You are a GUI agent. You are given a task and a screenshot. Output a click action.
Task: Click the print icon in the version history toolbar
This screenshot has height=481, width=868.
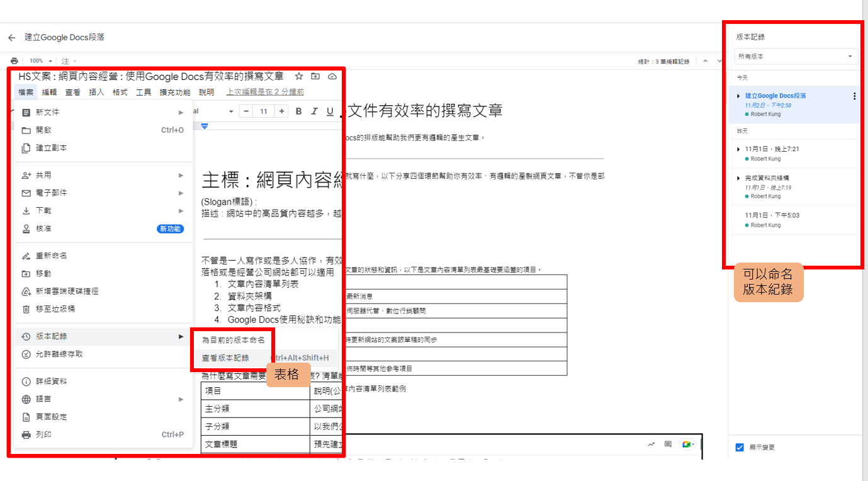14,61
